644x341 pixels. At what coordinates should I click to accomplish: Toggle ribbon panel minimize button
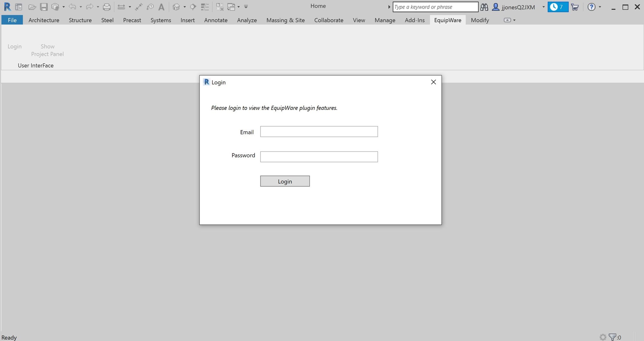click(507, 20)
